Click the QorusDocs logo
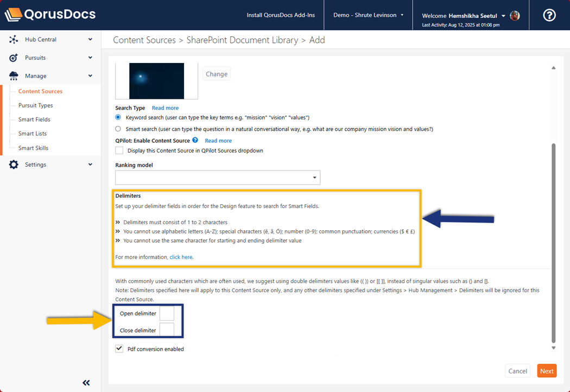Screen dimensions: 570x392 (x=50, y=15)
